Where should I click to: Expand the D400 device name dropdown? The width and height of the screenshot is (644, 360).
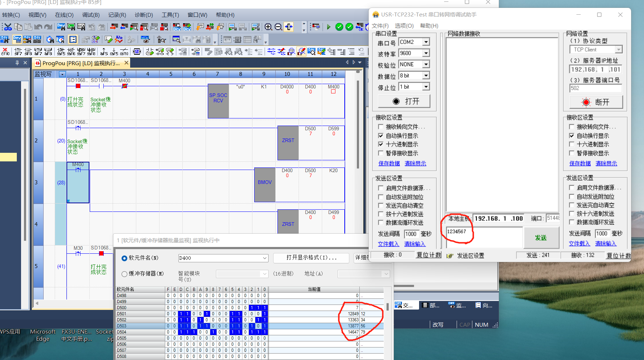pos(265,258)
